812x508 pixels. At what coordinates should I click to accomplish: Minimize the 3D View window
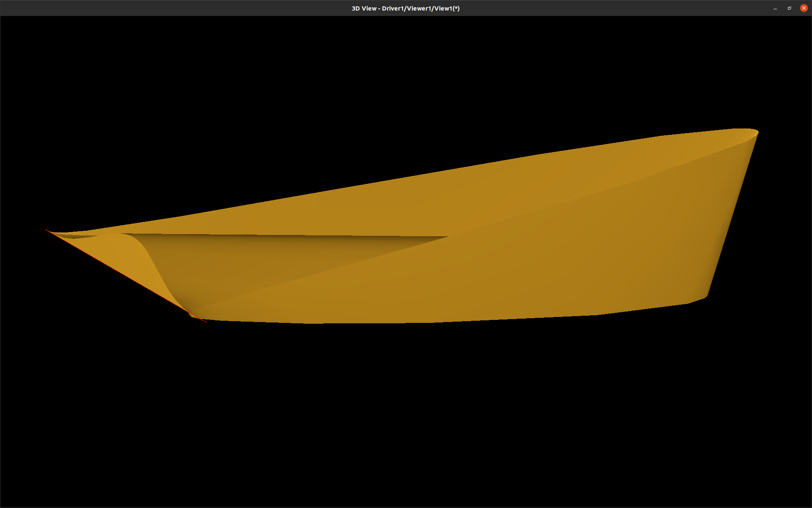[775, 8]
